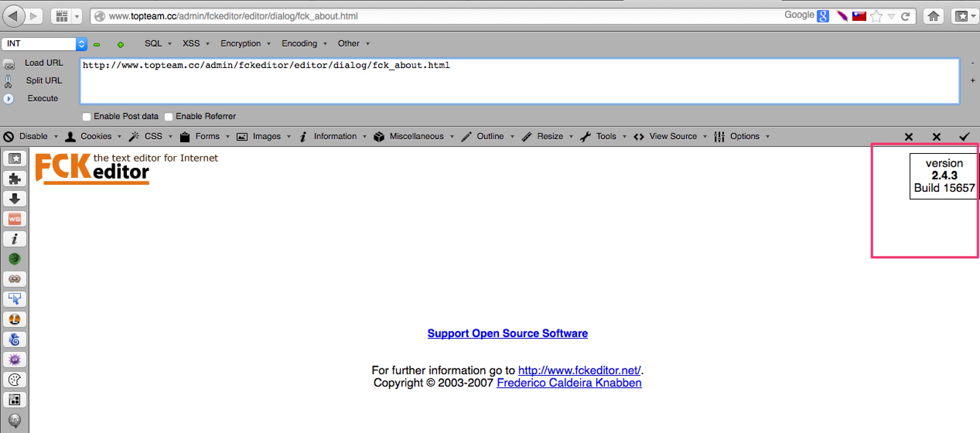Click the chain link sidebar icon
The width and height of the screenshot is (980, 433).
[15, 279]
